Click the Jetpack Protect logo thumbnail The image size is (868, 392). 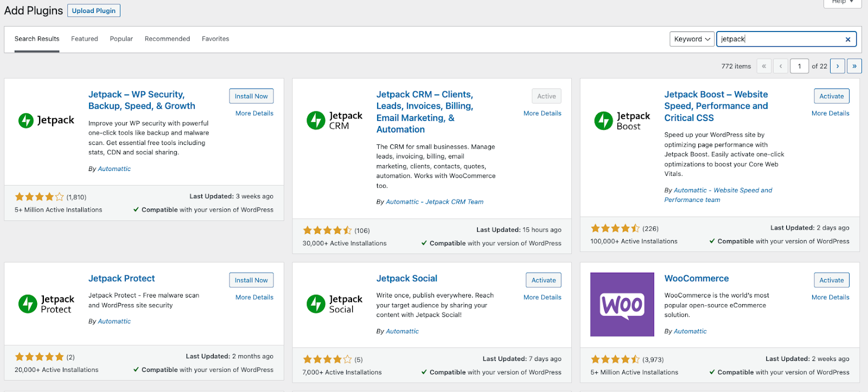(47, 304)
